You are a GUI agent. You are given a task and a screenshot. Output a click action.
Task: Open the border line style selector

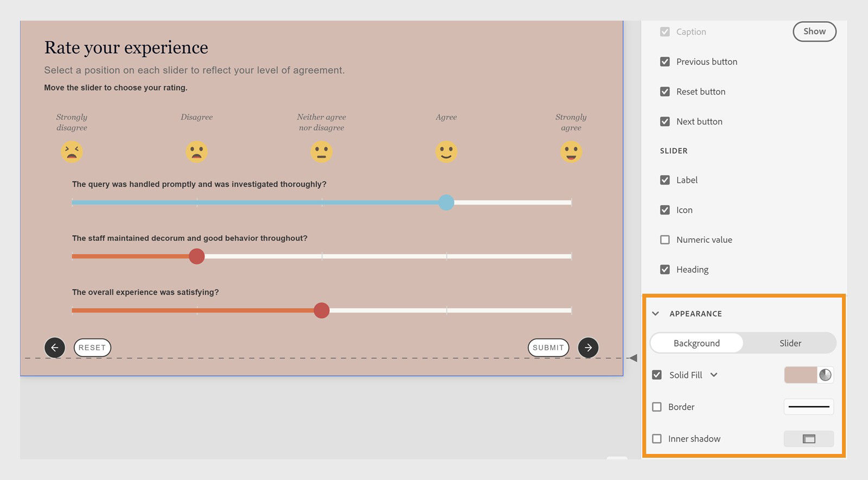(809, 407)
